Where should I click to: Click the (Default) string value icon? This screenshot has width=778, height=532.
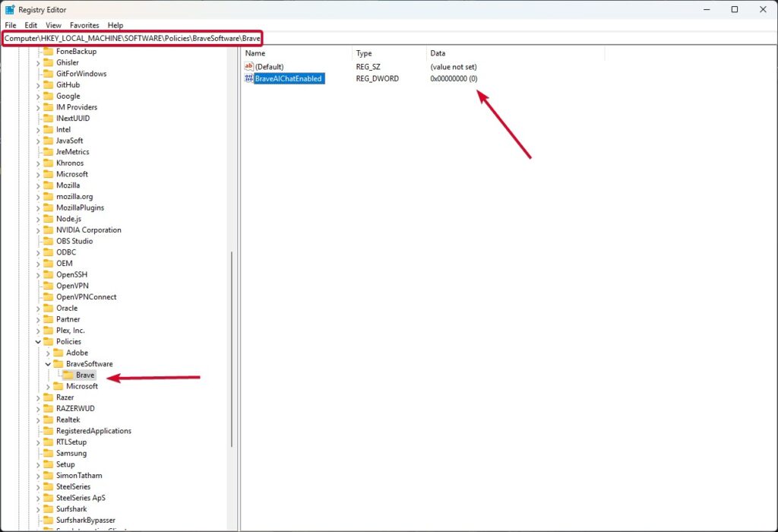coord(248,67)
